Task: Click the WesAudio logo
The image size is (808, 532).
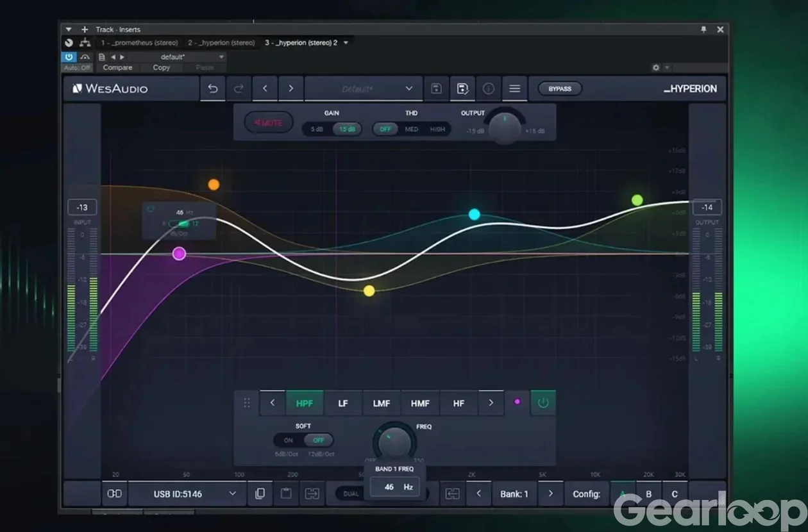Action: (110, 88)
